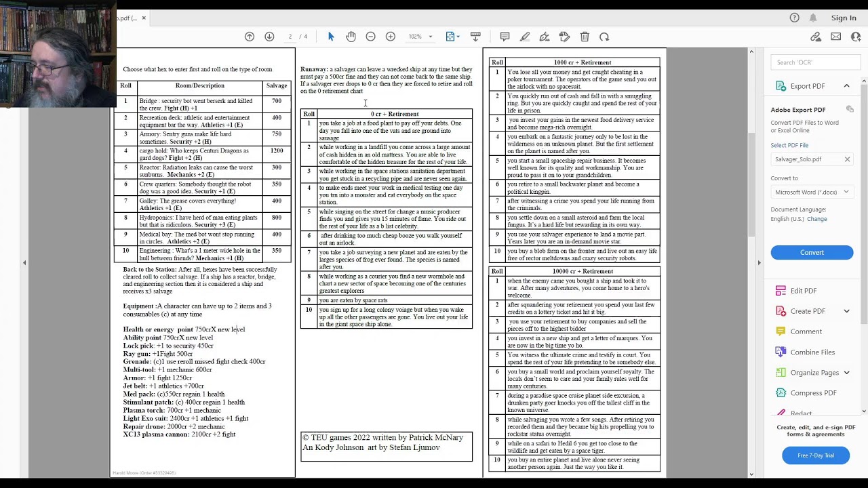Click the '1000 cr + Retirement' table header
The width and height of the screenshot is (868, 488).
[x=583, y=62]
